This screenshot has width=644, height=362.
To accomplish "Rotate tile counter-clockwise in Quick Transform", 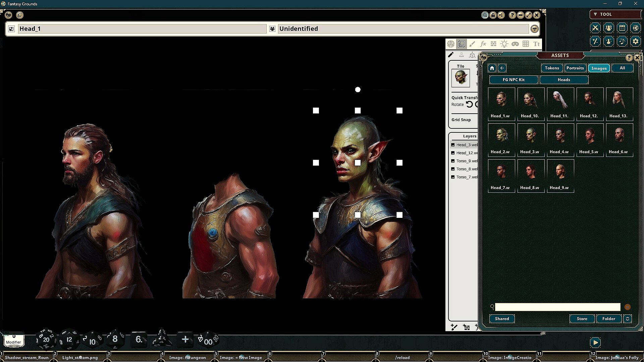I will pyautogui.click(x=469, y=104).
